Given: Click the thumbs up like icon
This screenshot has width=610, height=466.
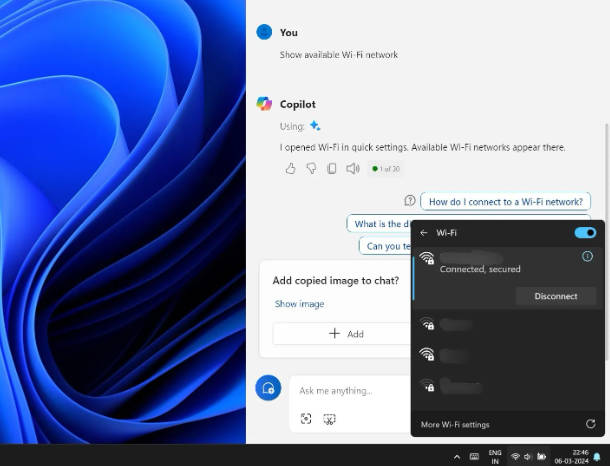Looking at the screenshot, I should click(x=290, y=168).
